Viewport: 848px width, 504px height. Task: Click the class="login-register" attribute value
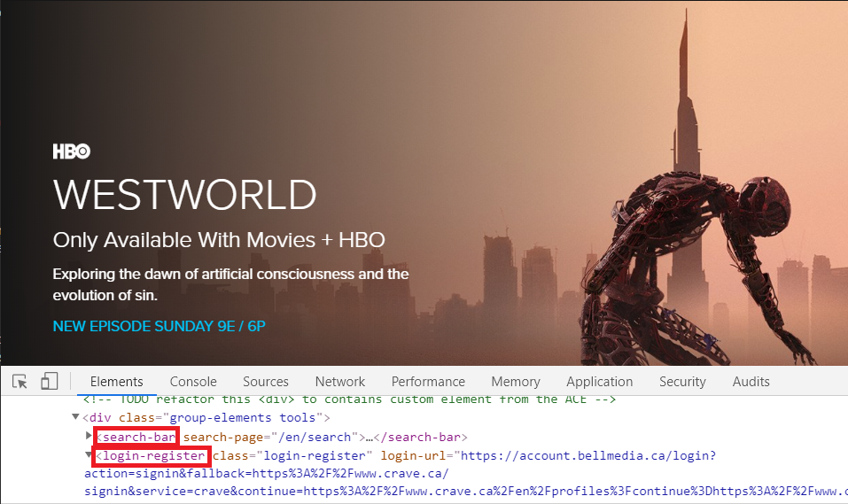[x=315, y=456]
